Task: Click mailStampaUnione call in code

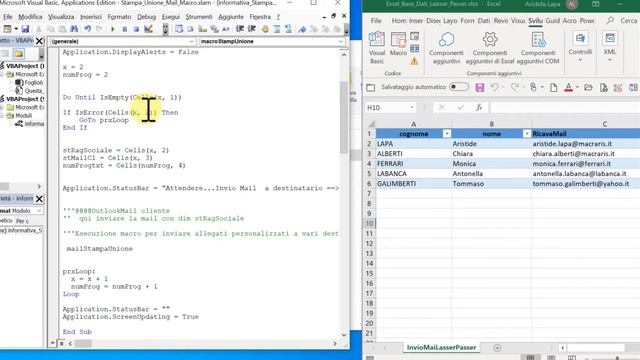Action: (100, 249)
